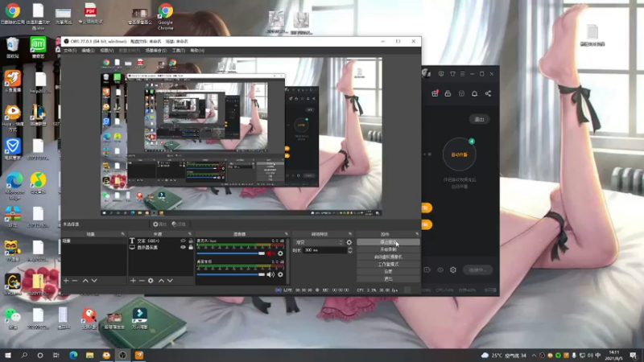Click the Exit button in controls dock
The width and height of the screenshot is (644, 362).
[x=388, y=279]
